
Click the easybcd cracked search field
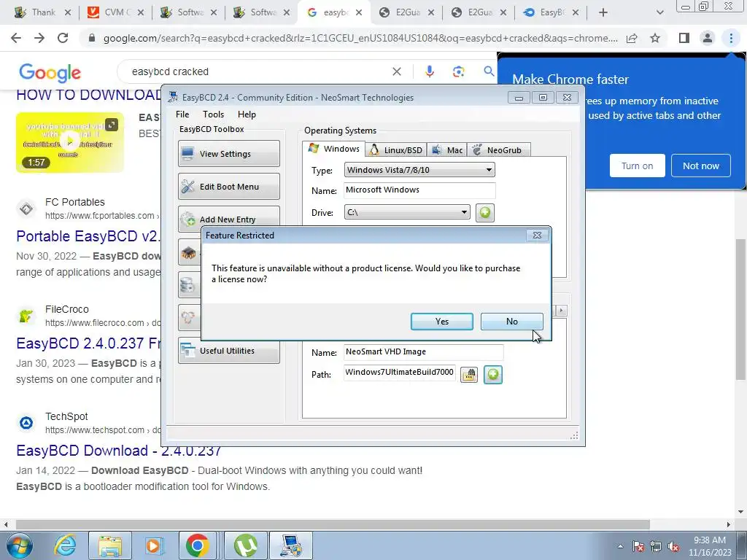click(x=258, y=71)
